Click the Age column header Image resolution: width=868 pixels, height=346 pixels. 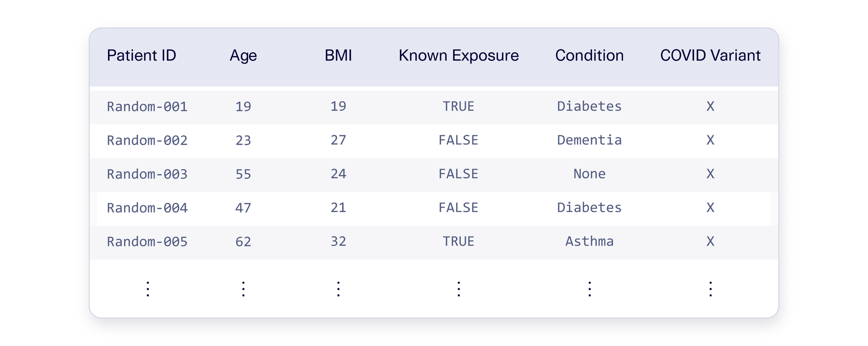(243, 55)
